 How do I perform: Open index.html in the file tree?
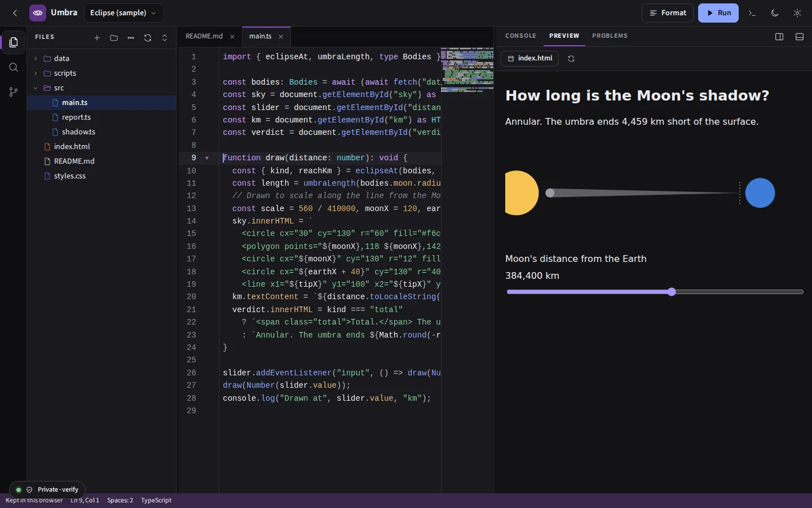click(101, 147)
